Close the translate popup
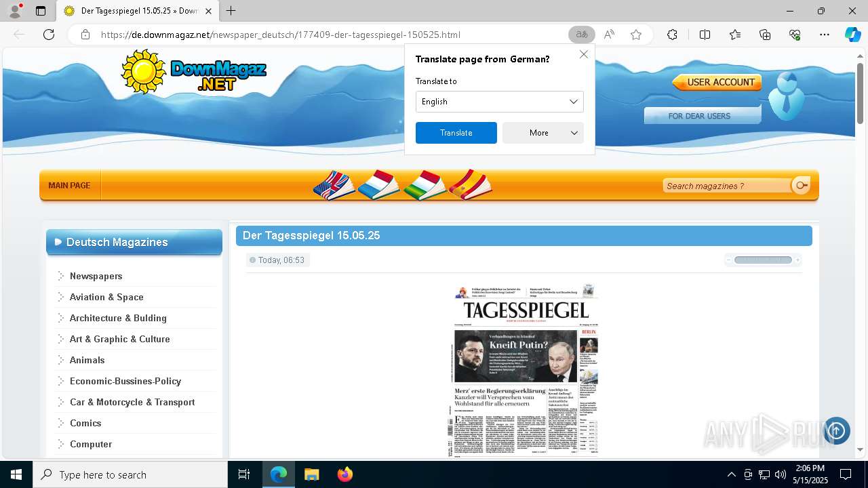 (x=584, y=54)
